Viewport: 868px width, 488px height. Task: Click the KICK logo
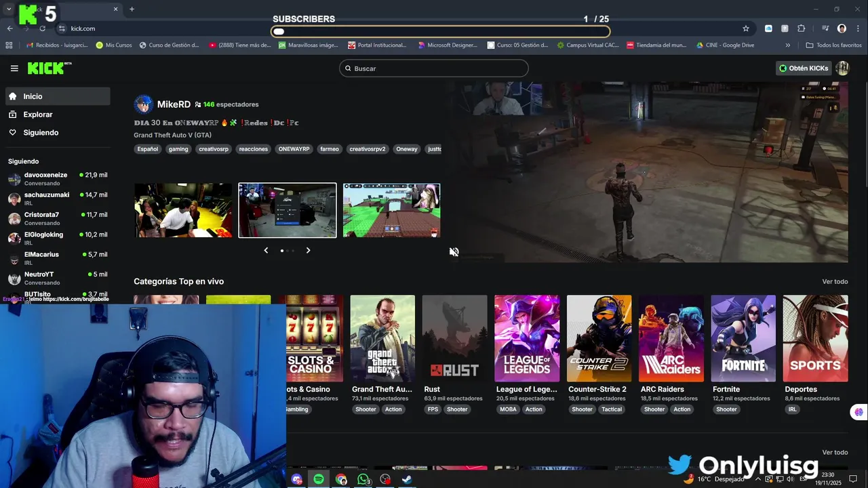(x=50, y=68)
